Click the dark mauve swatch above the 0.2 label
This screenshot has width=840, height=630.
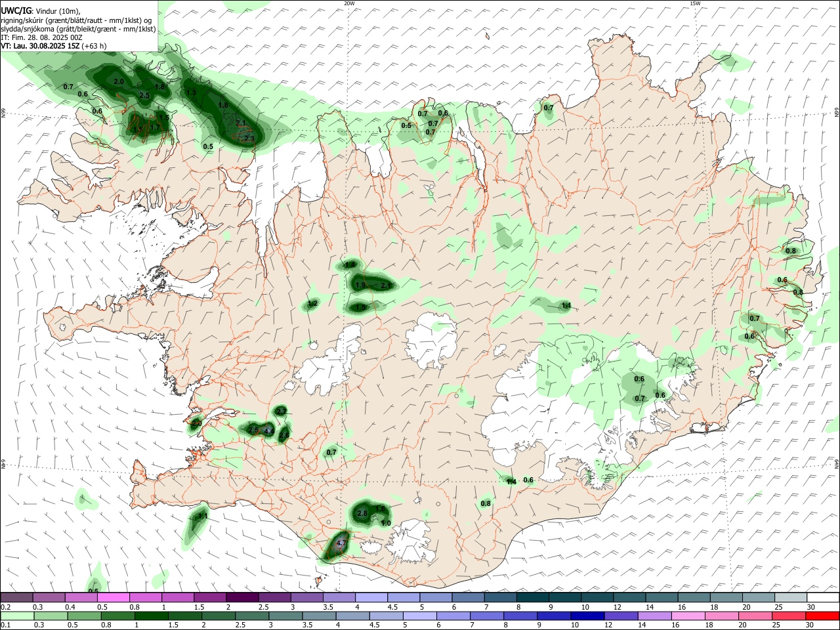(x=16, y=597)
